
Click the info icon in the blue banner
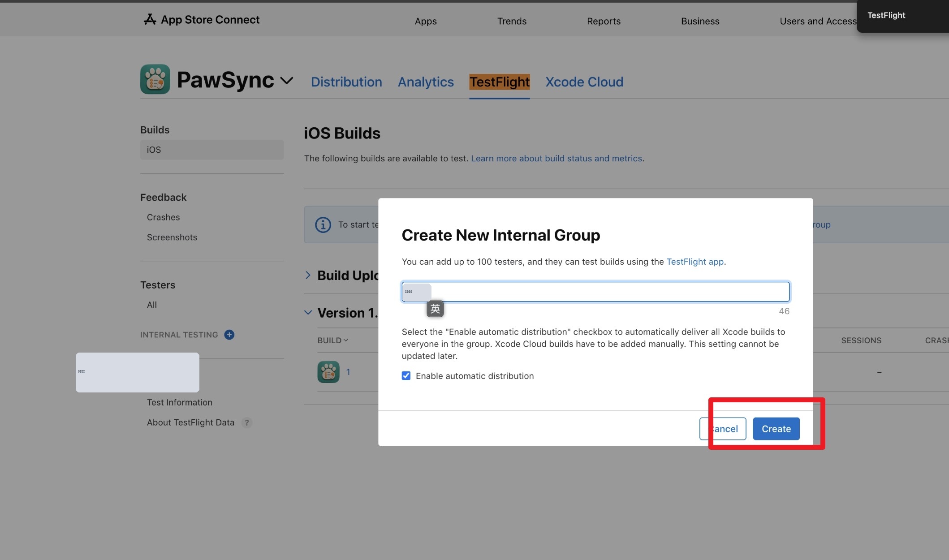click(x=323, y=224)
